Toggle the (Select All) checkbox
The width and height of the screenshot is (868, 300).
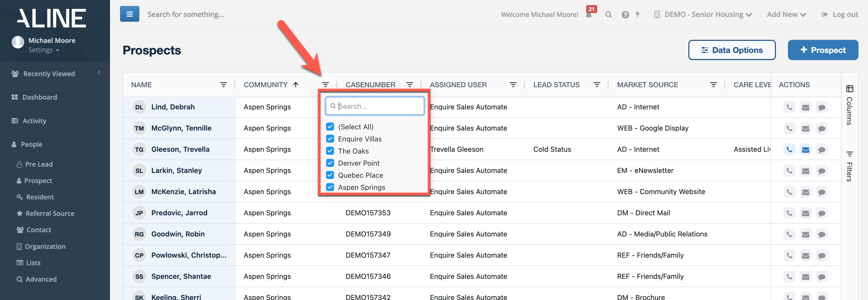(330, 127)
